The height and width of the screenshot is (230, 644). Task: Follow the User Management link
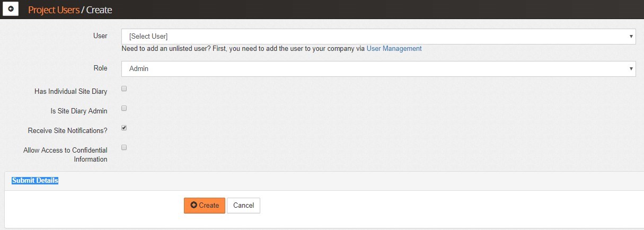point(394,48)
